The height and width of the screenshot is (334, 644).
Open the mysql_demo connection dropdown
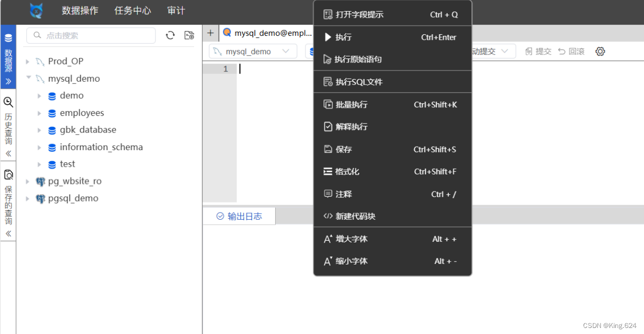[253, 51]
